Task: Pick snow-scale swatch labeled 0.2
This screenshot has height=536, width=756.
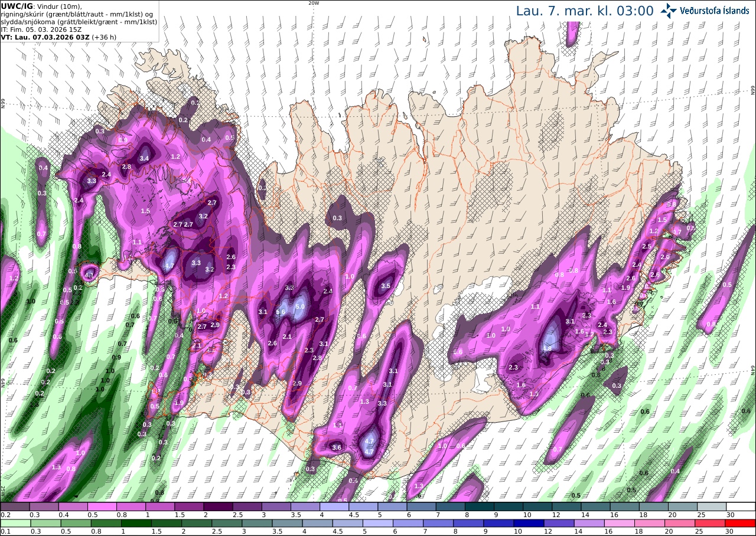Action: pos(15,506)
